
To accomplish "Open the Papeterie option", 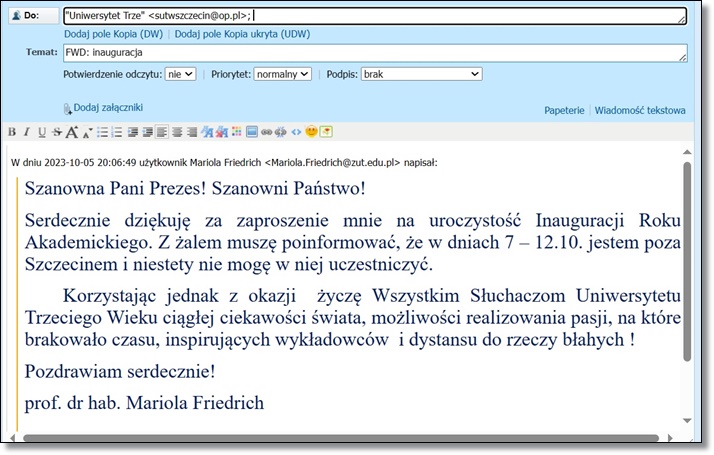I will pos(564,110).
